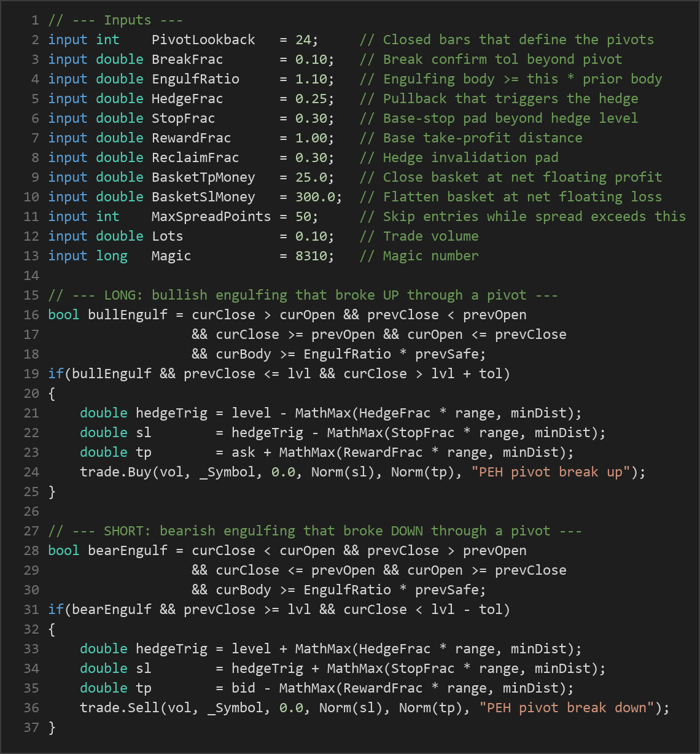Click line number 14 in the gutter
The image size is (700, 754).
click(x=31, y=276)
